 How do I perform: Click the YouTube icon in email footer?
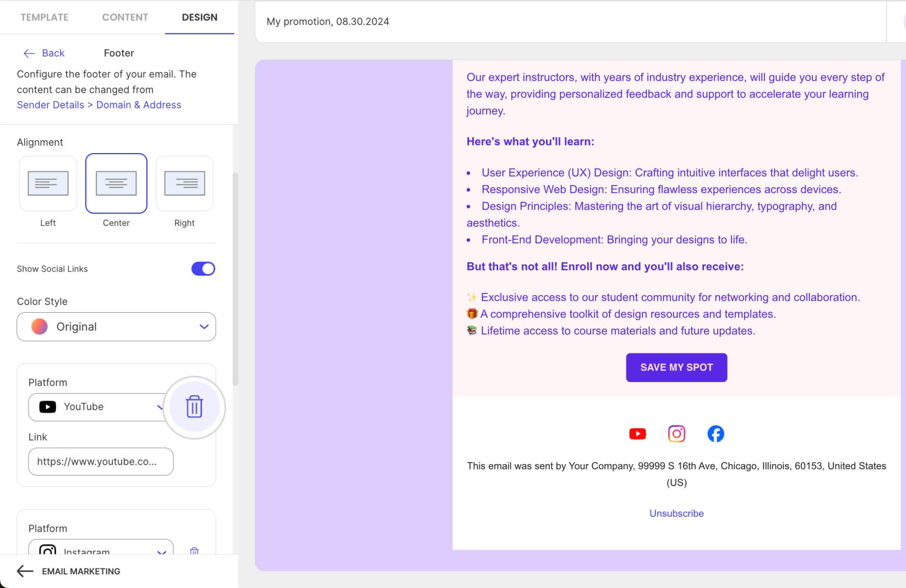point(637,434)
